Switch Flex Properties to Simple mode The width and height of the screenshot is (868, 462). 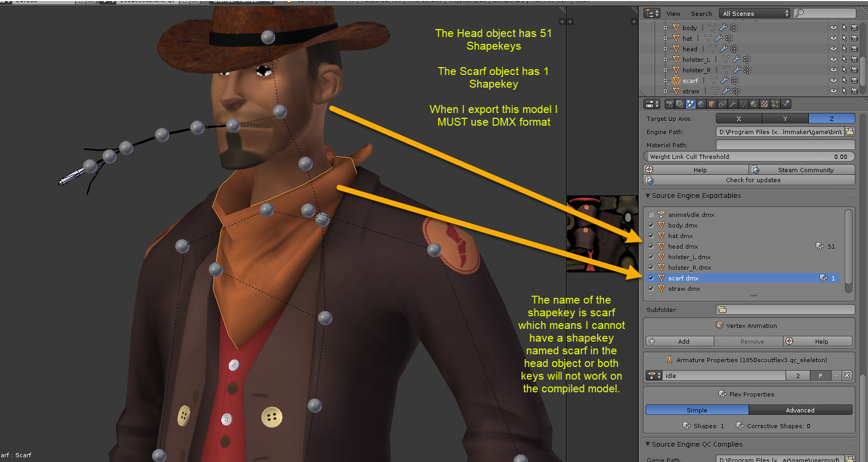(697, 410)
